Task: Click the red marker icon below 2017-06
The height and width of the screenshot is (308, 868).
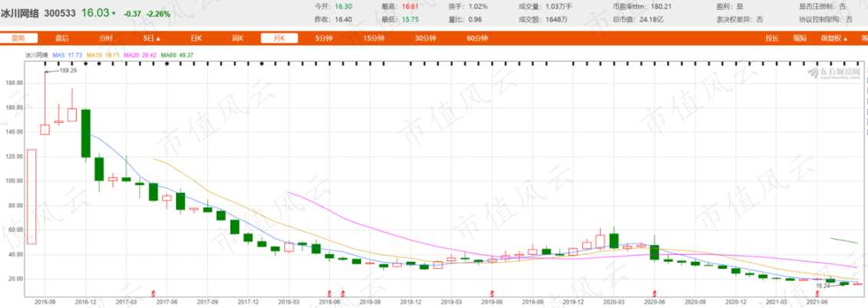Action: pos(154,291)
